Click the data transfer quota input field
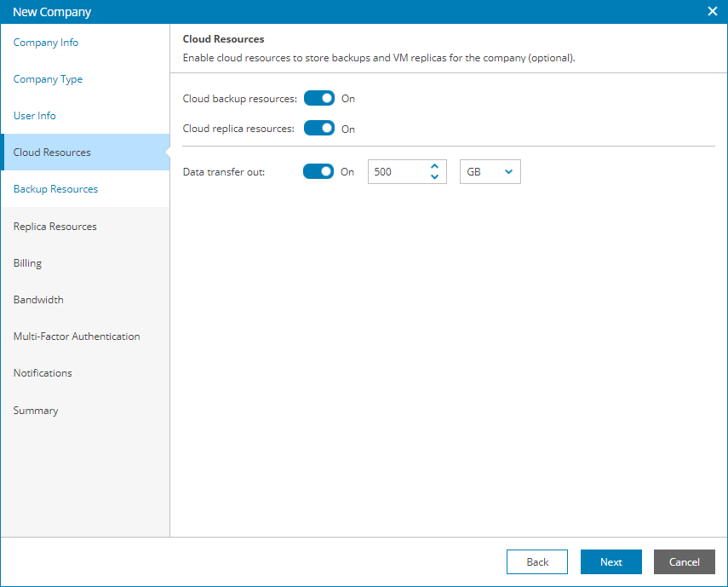 point(397,172)
